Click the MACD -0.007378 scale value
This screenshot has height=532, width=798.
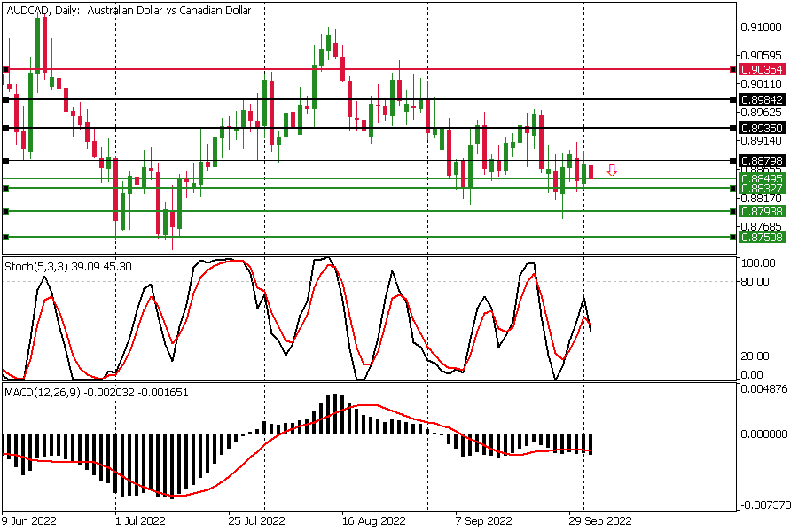click(x=765, y=505)
